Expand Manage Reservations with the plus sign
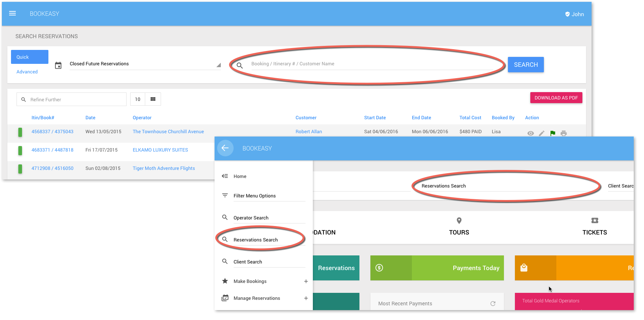This screenshot has height=320, width=644. (x=306, y=298)
